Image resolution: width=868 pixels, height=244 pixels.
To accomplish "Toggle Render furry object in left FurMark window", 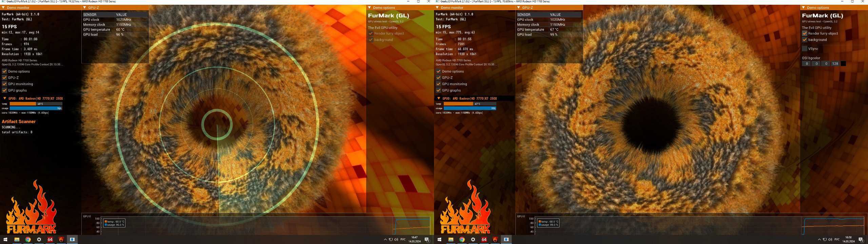I will coord(371,33).
